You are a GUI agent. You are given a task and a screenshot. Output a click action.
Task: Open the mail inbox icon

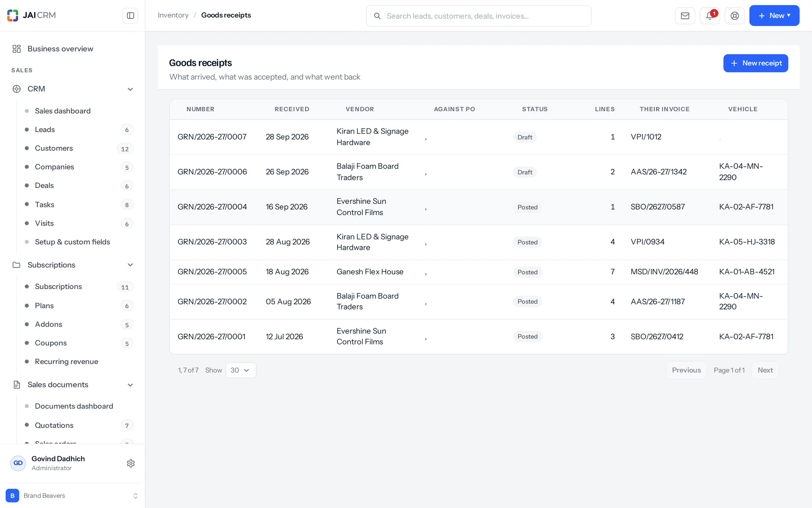[685, 16]
